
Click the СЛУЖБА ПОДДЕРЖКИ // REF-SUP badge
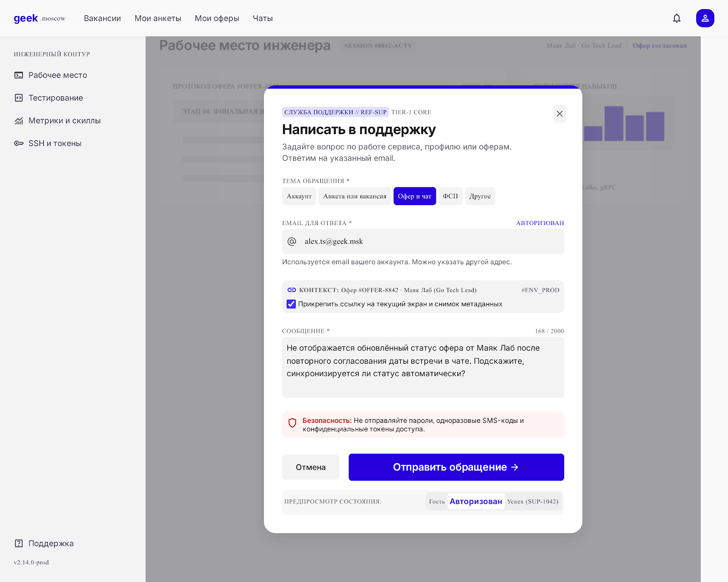tap(335, 112)
